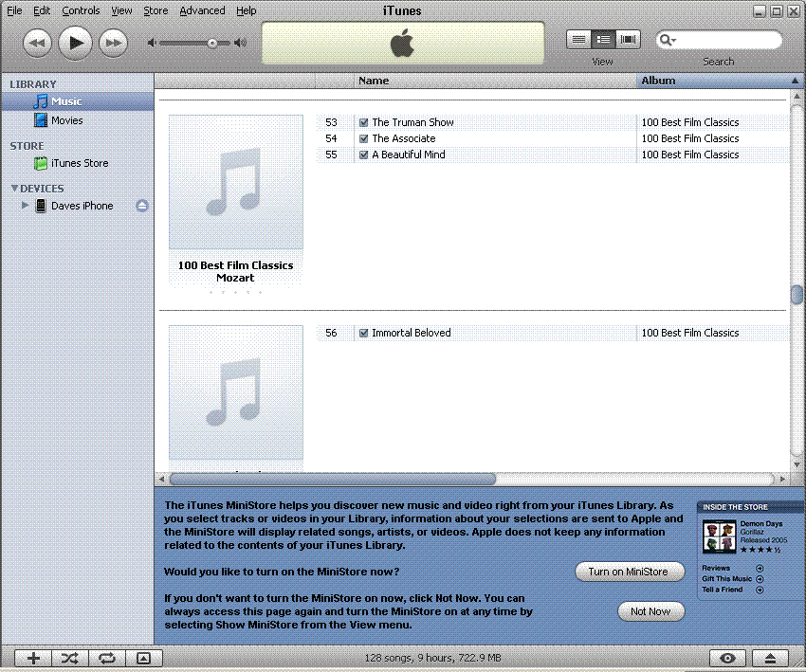Start playback with the Play button

pyautogui.click(x=75, y=43)
